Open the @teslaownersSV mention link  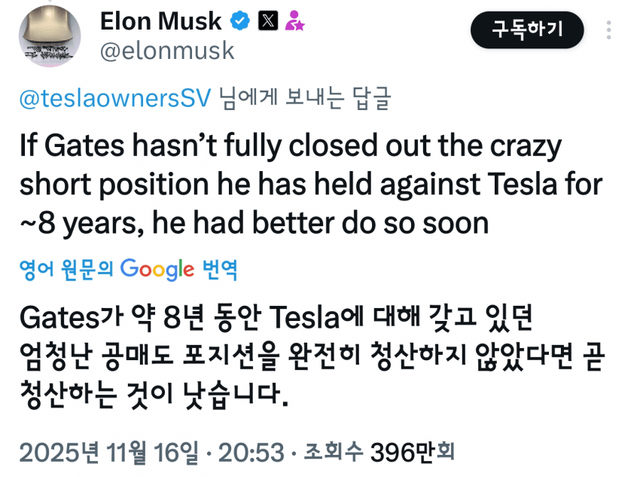pos(113,98)
